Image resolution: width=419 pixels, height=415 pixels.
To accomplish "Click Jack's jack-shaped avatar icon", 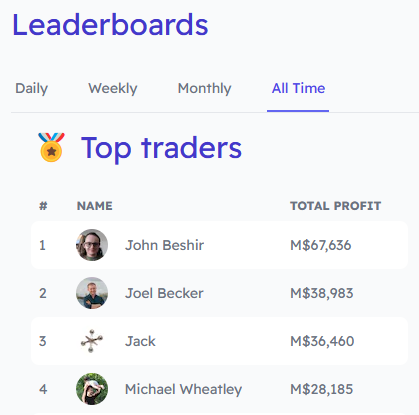I will tap(92, 341).
